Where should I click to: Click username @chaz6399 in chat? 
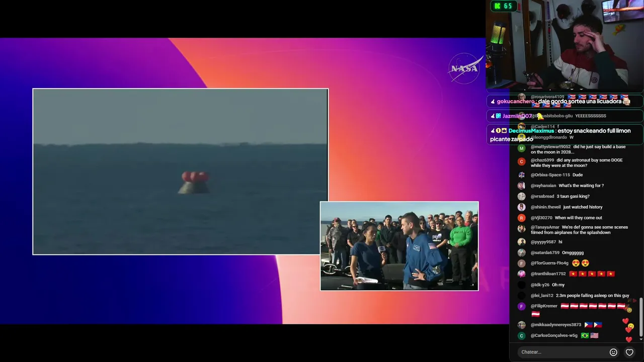542,160
